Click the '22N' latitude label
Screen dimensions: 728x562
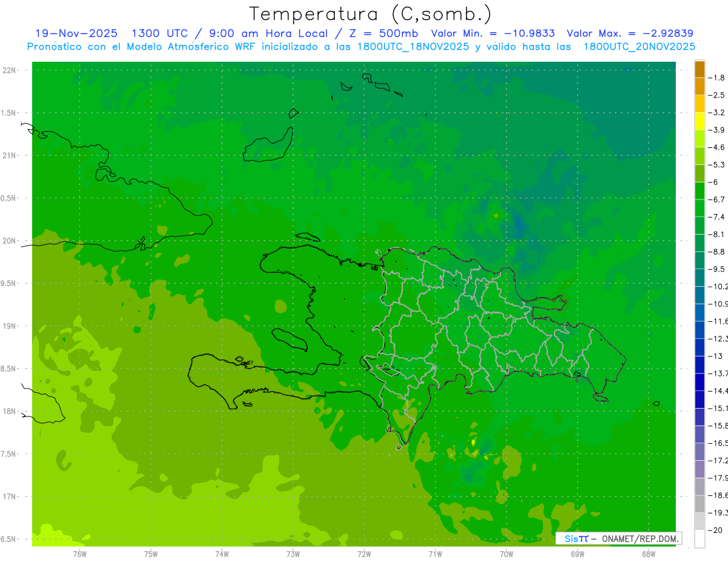coord(10,70)
